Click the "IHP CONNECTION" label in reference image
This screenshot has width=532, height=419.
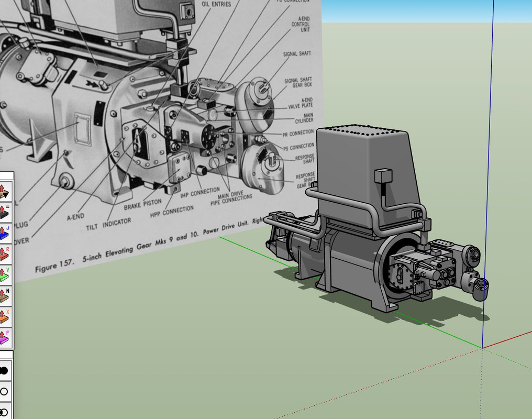coord(200,193)
